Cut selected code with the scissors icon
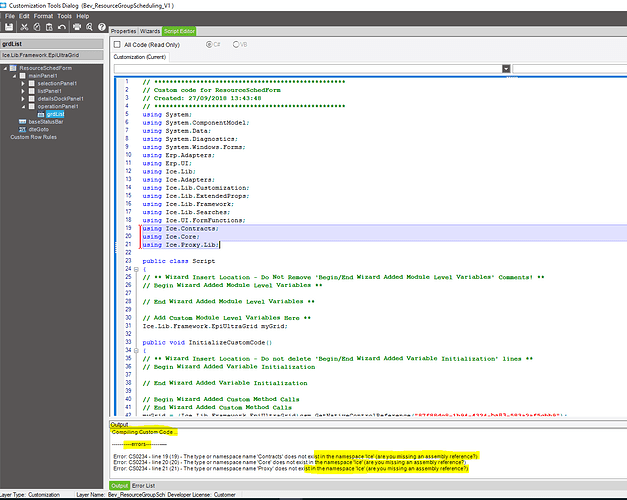This screenshot has width=627, height=500. (24, 27)
